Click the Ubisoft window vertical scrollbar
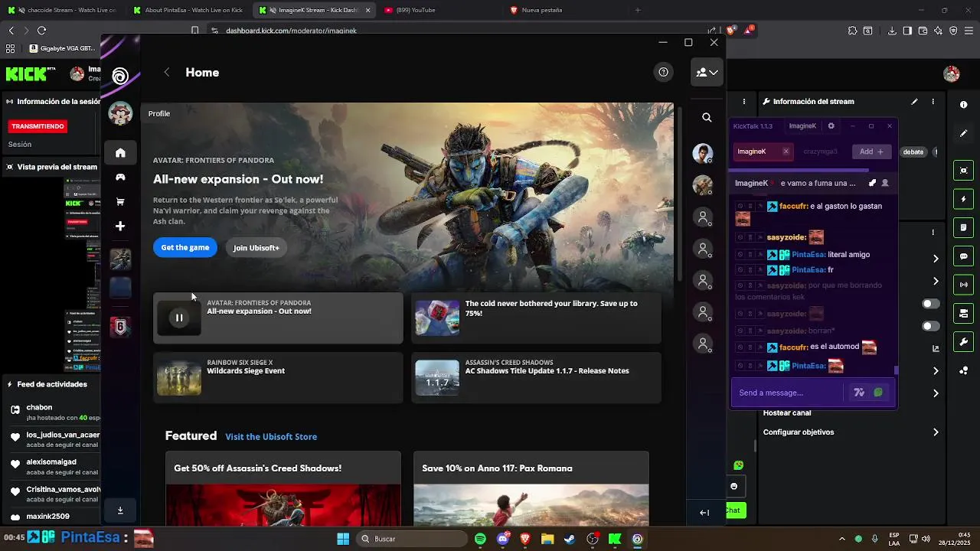The image size is (980, 551). pos(681,193)
